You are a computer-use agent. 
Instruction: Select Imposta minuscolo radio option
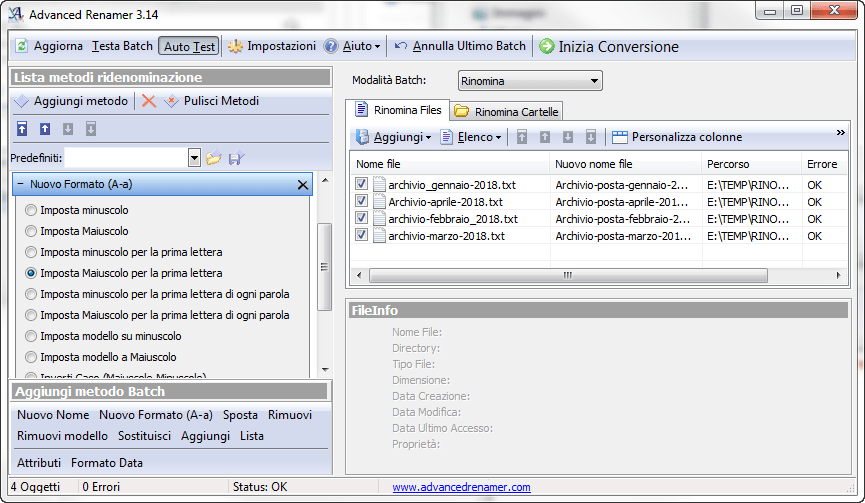(31, 210)
